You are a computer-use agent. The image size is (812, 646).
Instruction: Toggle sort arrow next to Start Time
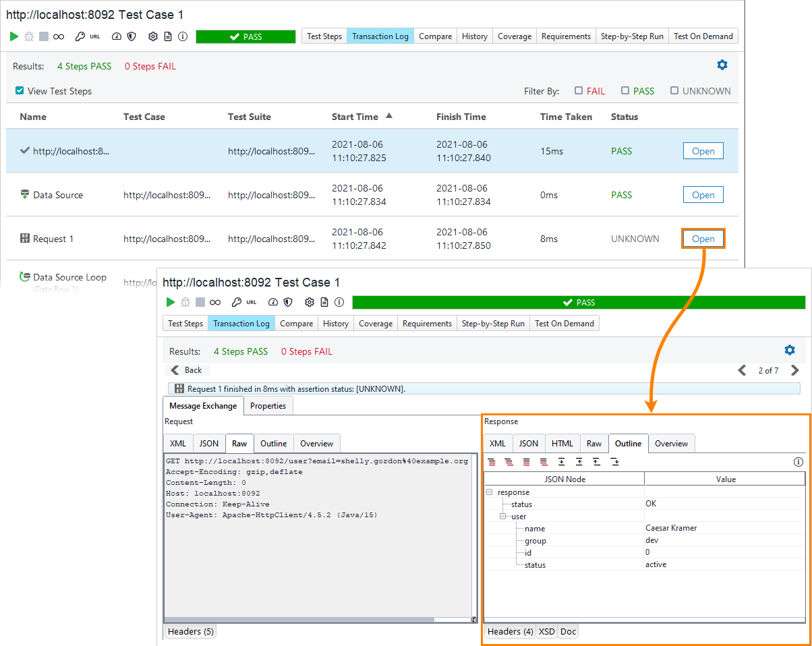tap(389, 116)
